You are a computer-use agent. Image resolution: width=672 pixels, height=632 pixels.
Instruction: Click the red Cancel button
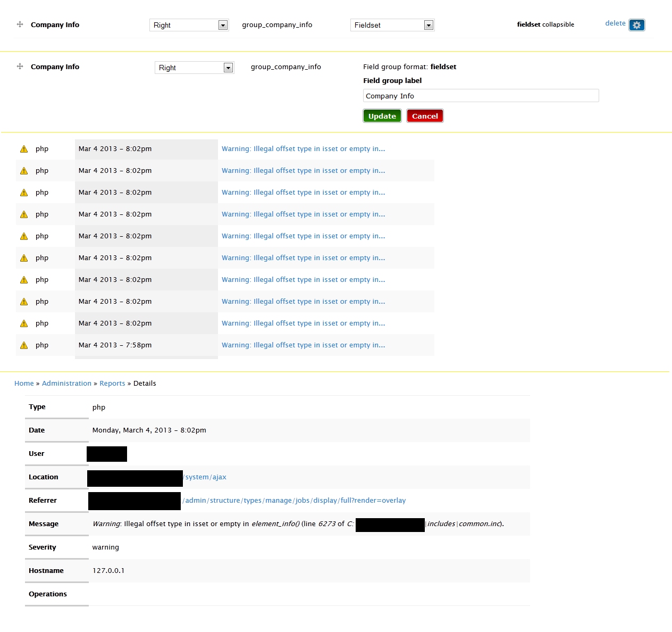click(425, 116)
